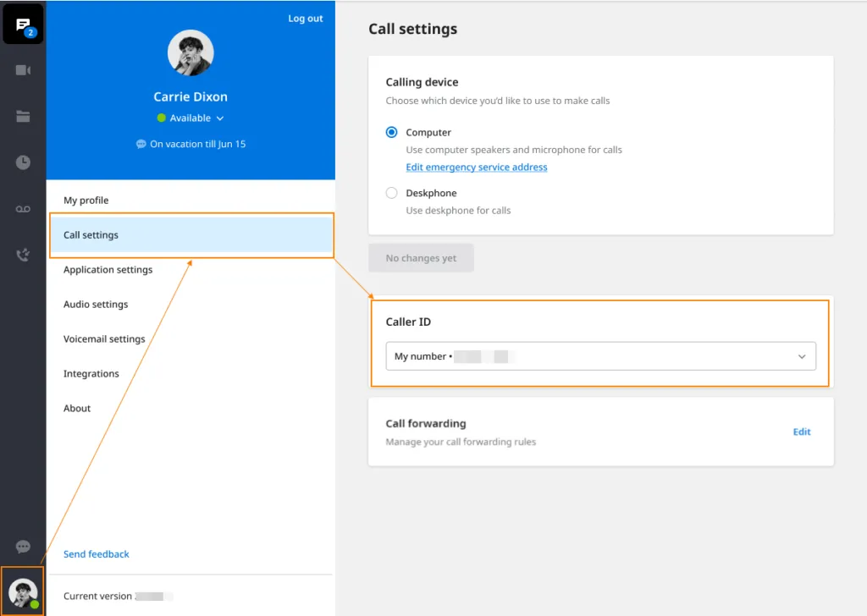Open Application settings
The width and height of the screenshot is (867, 616).
click(x=191, y=270)
